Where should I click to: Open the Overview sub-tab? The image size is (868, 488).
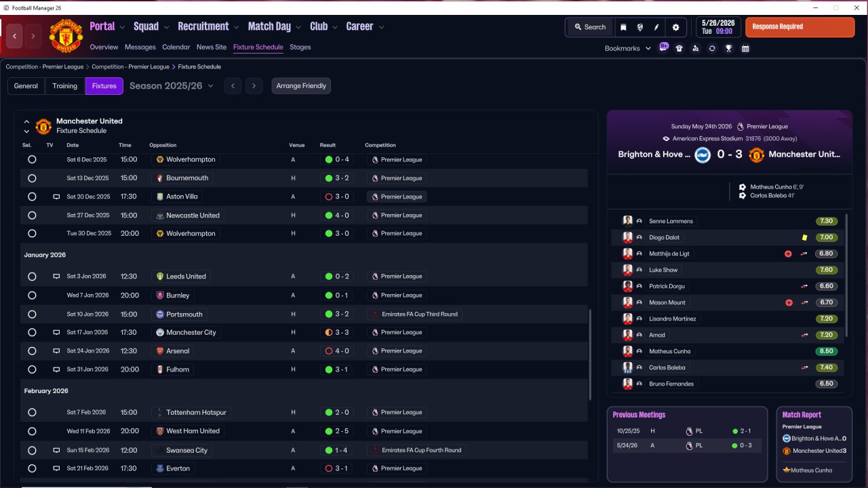pyautogui.click(x=104, y=47)
